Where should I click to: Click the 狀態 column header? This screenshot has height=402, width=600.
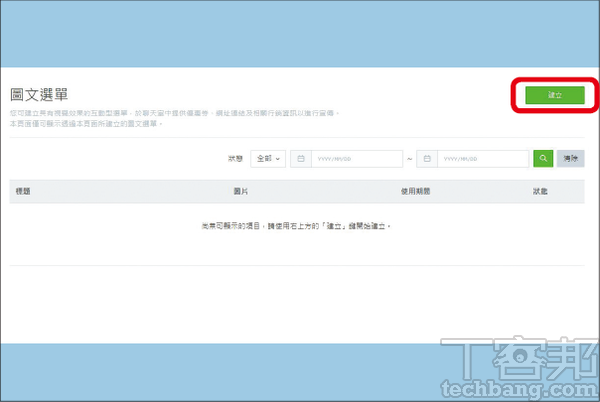(540, 191)
